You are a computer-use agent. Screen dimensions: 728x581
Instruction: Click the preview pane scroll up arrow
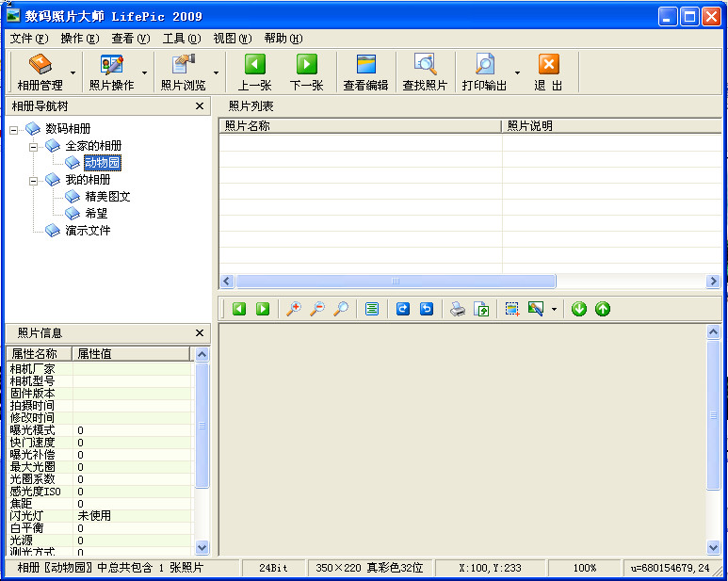pos(713,331)
